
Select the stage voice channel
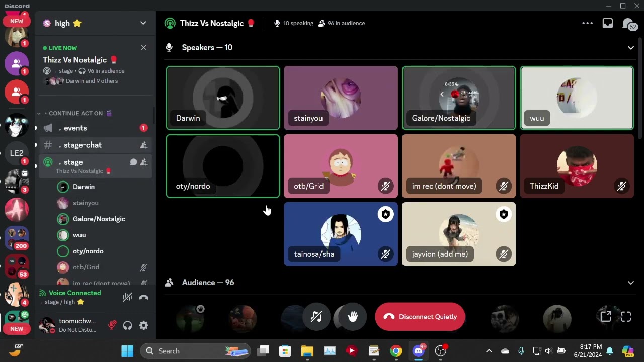tap(95, 166)
